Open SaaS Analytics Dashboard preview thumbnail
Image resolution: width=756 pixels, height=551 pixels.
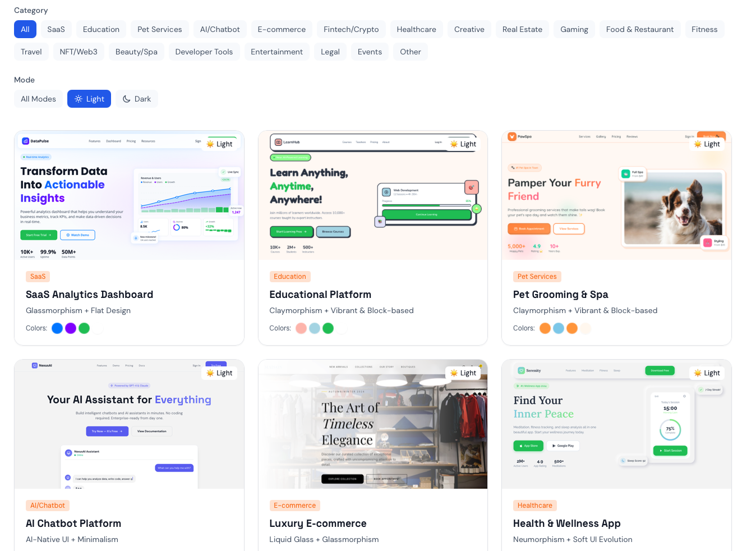(130, 195)
